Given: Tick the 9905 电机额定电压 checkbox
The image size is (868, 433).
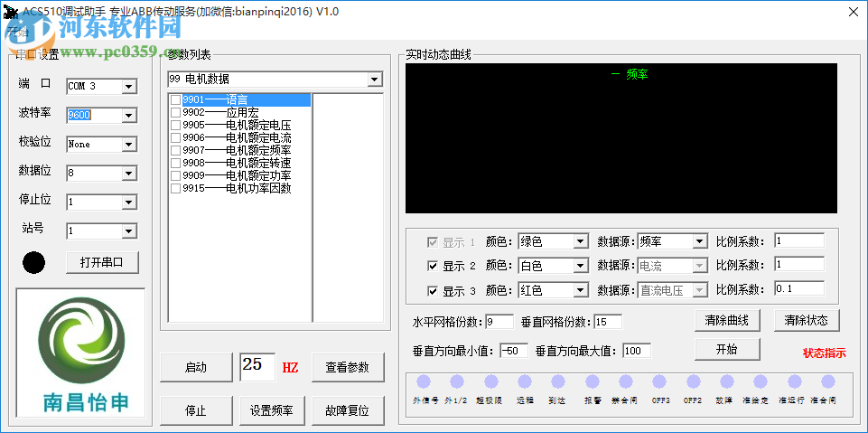Looking at the screenshot, I should click(x=175, y=126).
